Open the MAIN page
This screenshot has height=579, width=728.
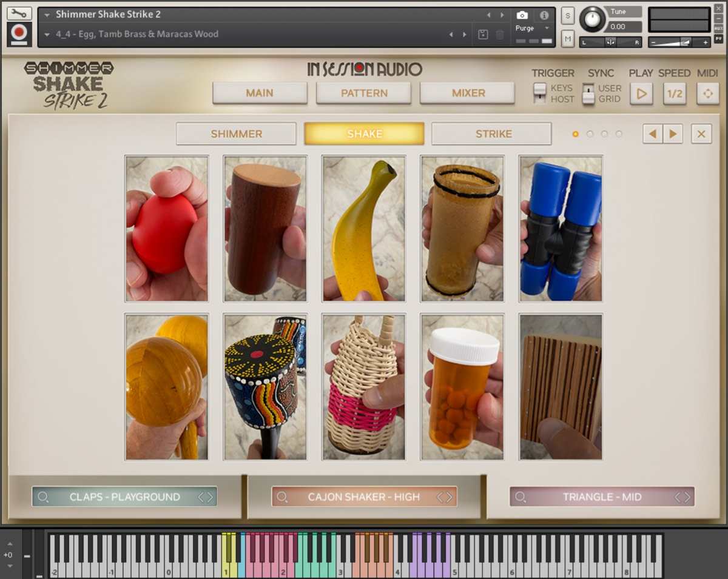260,93
